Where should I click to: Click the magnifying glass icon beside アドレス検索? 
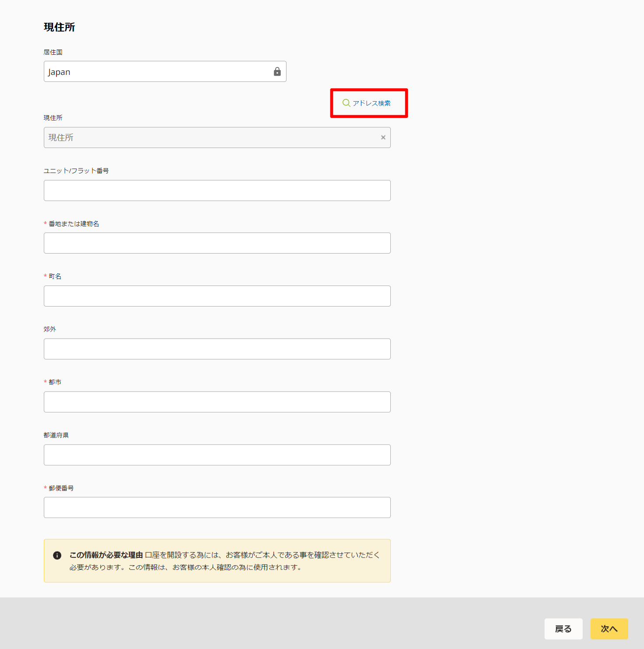coord(346,103)
